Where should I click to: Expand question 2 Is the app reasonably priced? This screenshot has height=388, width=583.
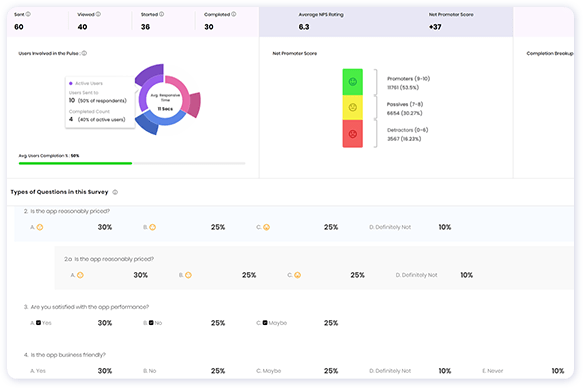click(67, 211)
